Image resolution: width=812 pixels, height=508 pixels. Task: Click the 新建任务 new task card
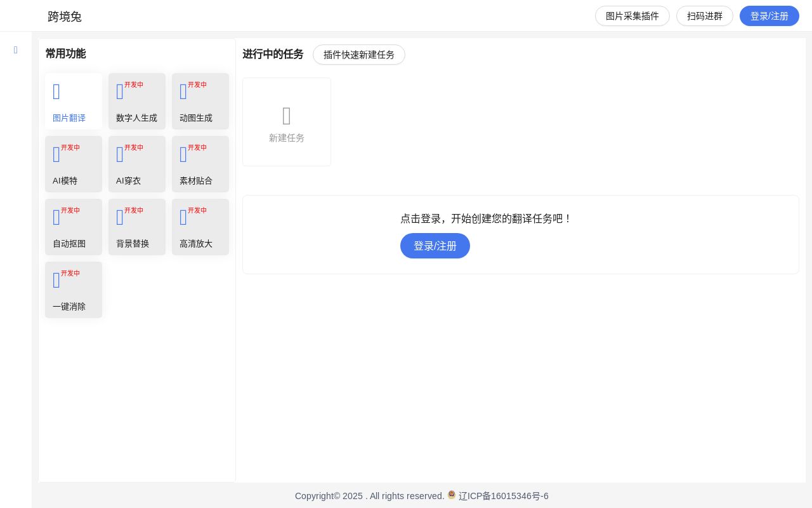(x=287, y=122)
